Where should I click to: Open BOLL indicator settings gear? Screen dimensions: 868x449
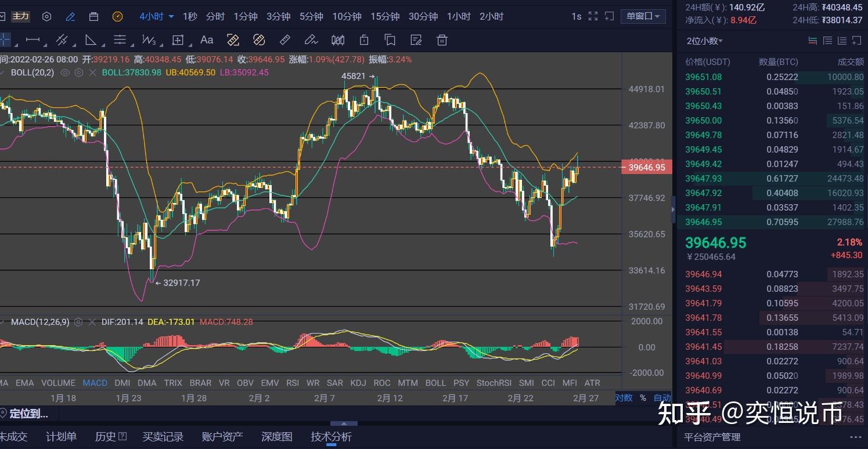click(78, 73)
